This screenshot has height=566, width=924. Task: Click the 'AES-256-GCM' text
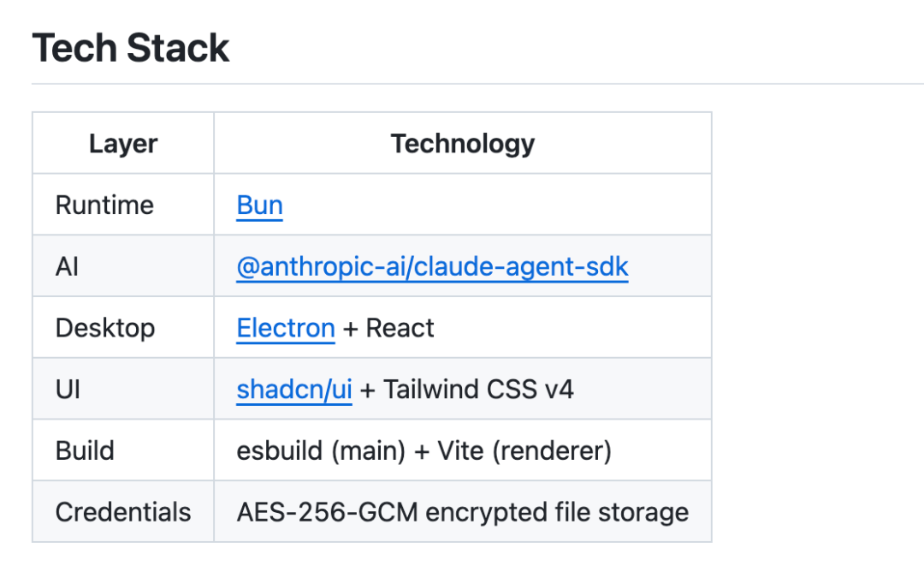click(x=328, y=512)
